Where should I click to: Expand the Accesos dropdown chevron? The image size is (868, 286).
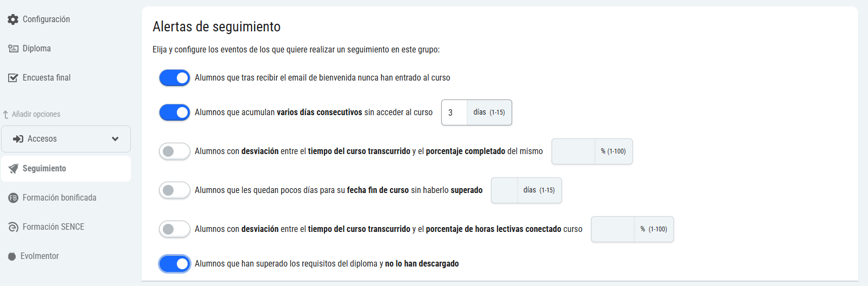[115, 139]
